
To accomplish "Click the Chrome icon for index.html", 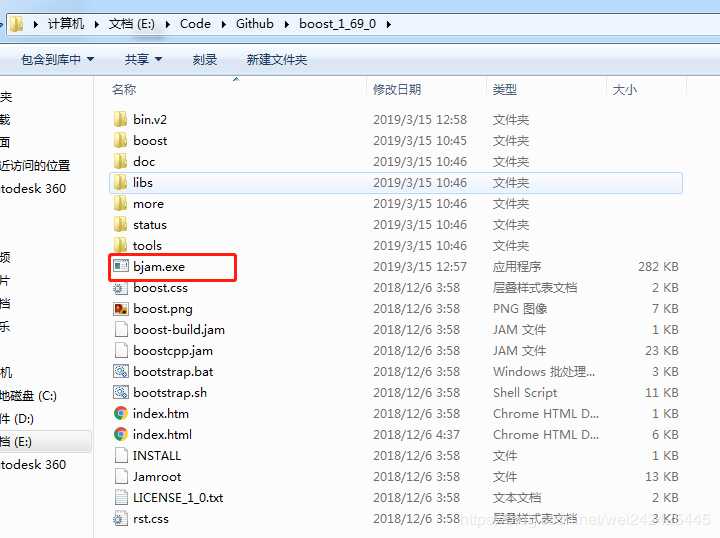I will pyautogui.click(x=121, y=434).
